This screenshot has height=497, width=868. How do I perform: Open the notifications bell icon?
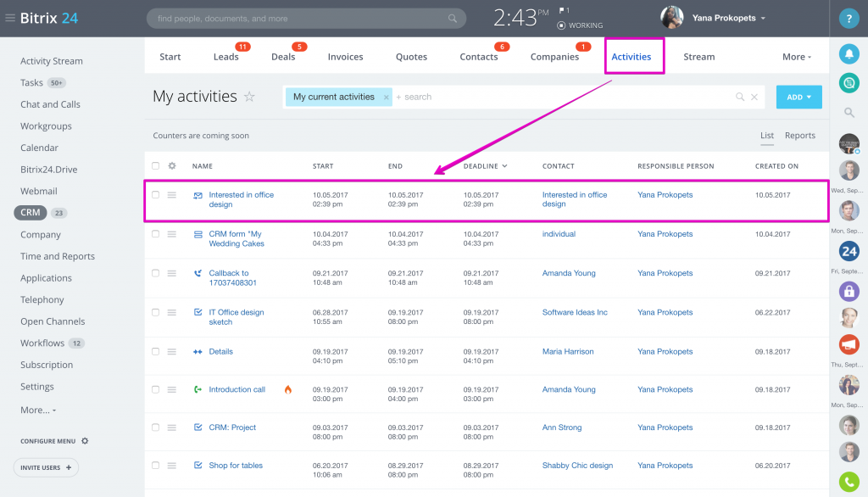[x=849, y=53]
